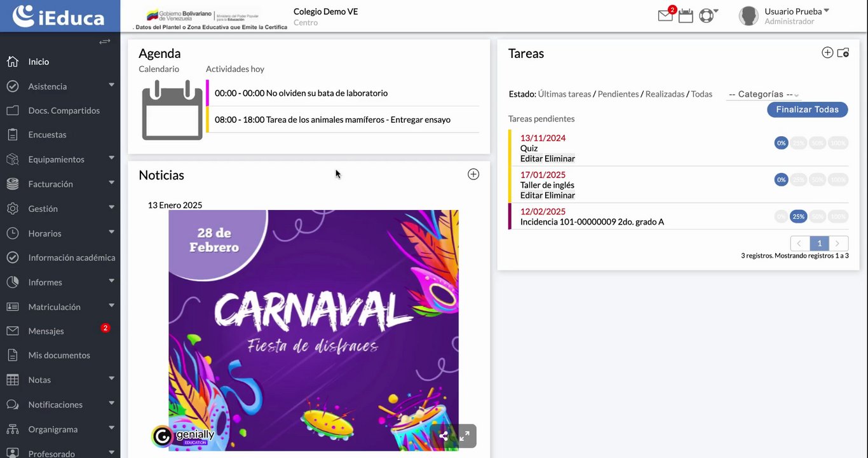
Task: Click the Finalizar Todas button
Action: [807, 109]
